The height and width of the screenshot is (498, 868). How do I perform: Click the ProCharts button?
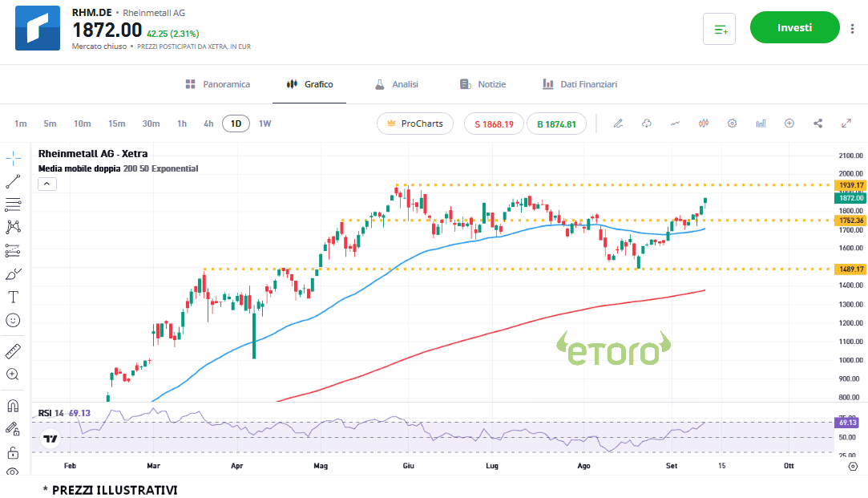coord(415,123)
